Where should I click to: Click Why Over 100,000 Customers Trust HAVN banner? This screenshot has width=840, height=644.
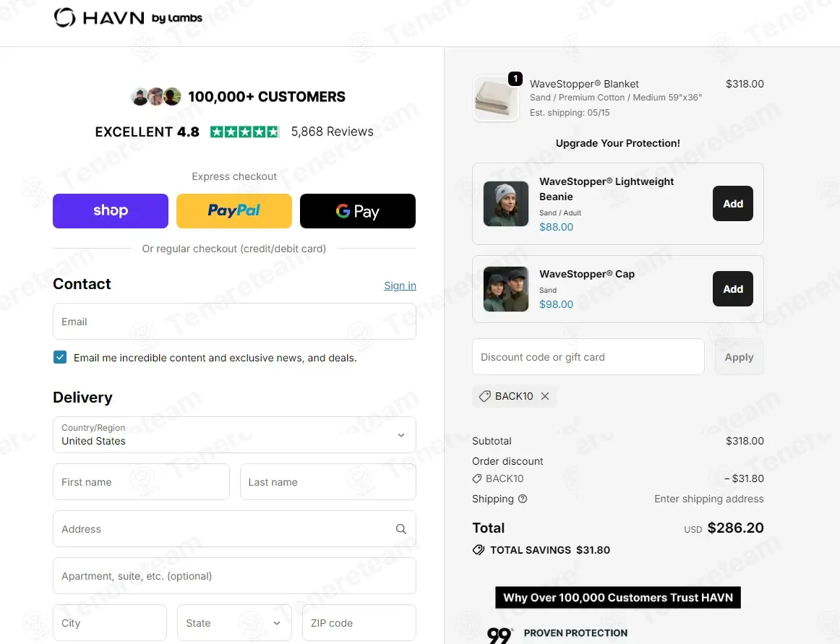pyautogui.click(x=617, y=598)
